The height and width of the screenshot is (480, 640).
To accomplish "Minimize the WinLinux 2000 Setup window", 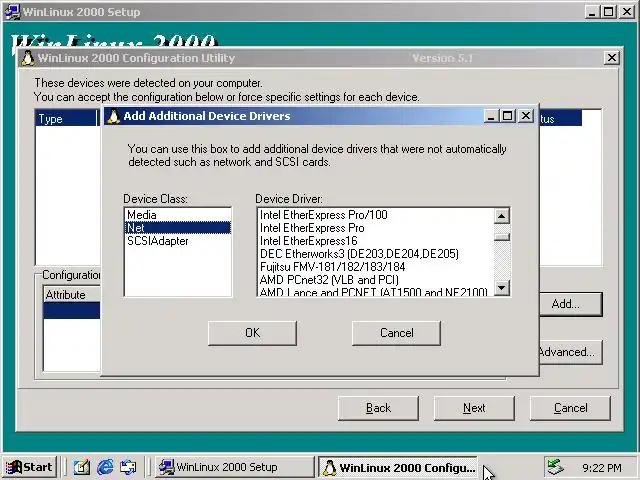I will point(592,12).
